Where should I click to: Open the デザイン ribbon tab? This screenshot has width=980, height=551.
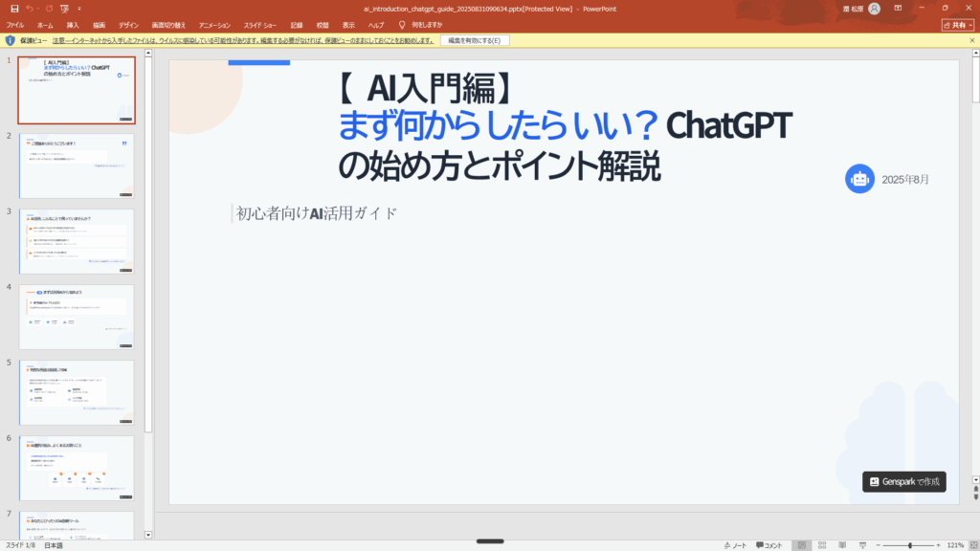pyautogui.click(x=129, y=26)
